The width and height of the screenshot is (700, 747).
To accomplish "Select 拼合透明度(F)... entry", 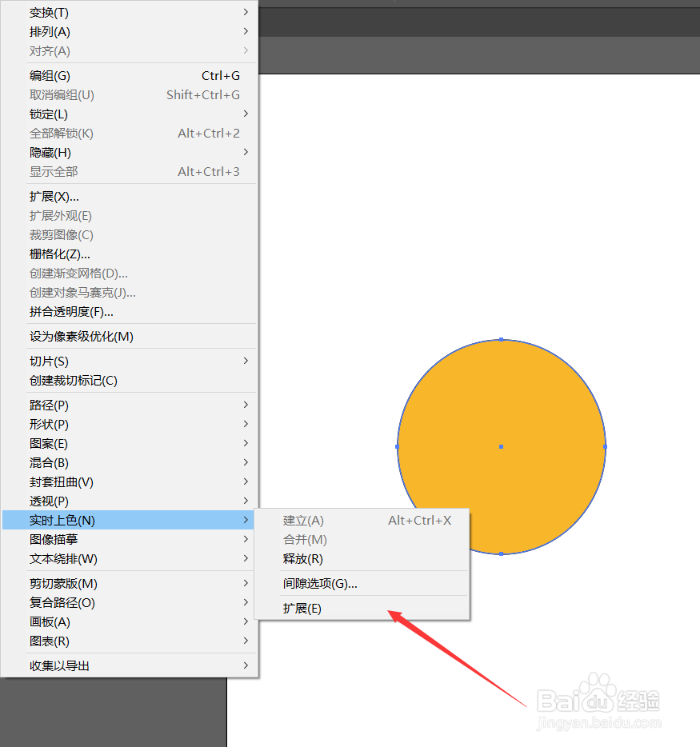I will [130, 312].
